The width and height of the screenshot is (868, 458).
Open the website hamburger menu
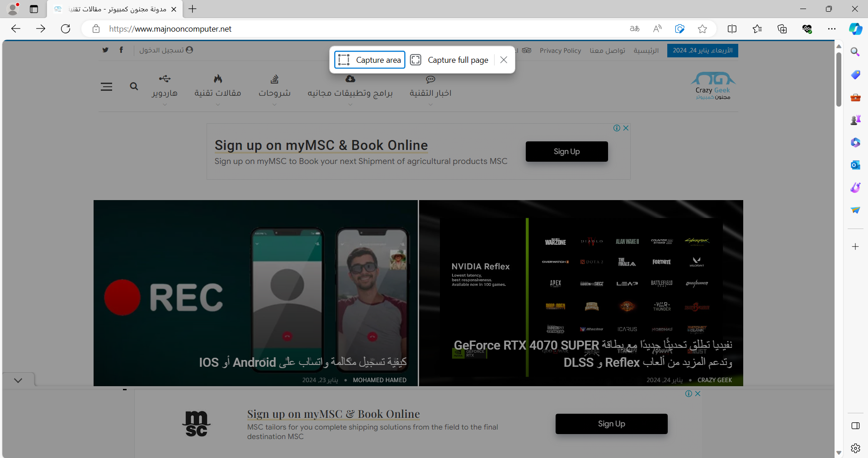[106, 86]
